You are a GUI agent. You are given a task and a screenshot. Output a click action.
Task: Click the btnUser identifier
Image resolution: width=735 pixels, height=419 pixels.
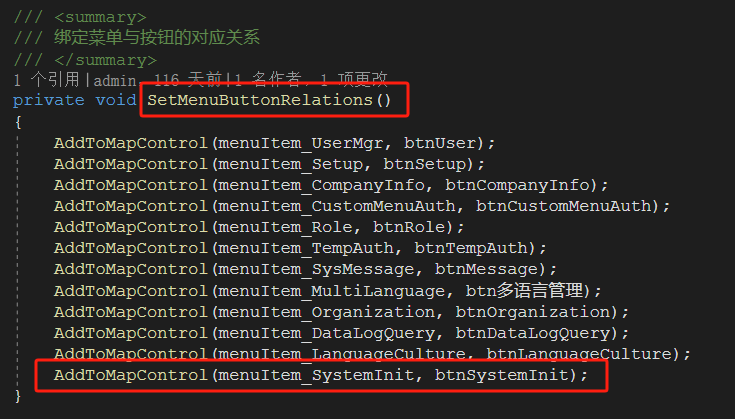point(440,143)
